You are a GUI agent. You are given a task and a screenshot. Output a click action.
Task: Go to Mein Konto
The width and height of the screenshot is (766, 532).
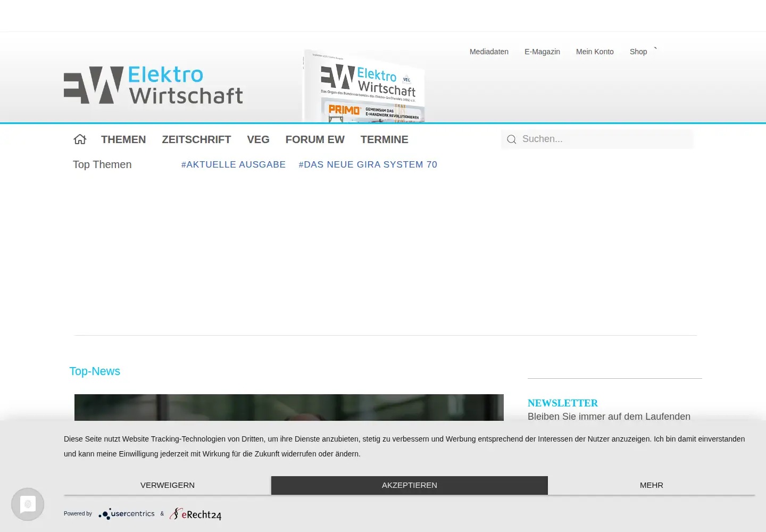[x=595, y=52]
